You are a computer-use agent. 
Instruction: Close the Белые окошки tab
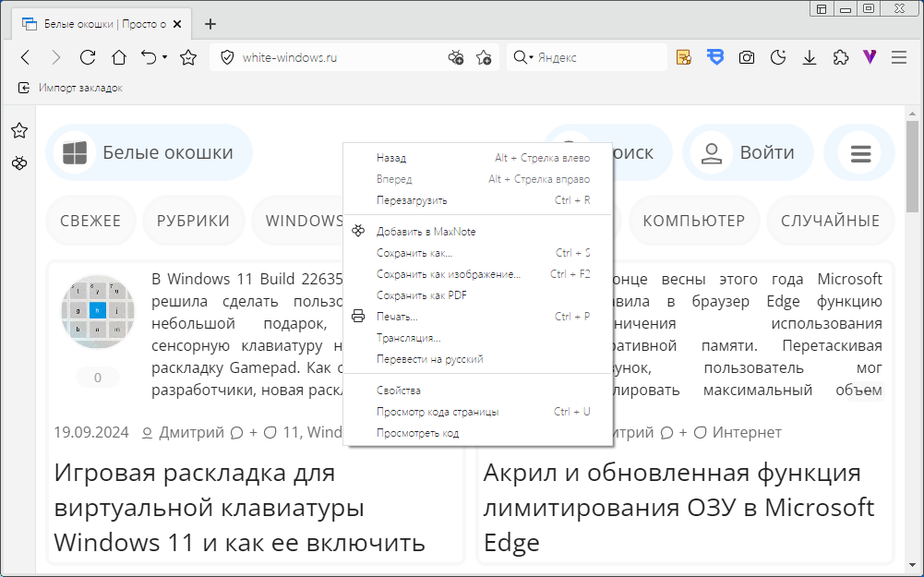click(177, 24)
